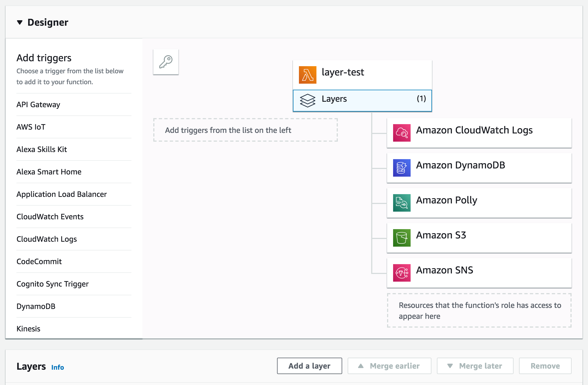
Task: Click the key permissions icon
Action: (166, 62)
